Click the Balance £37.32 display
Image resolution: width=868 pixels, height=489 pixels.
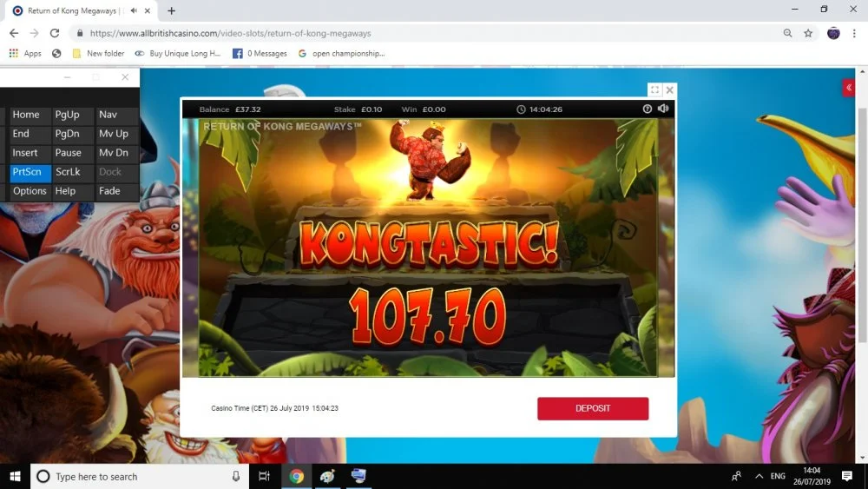tap(230, 109)
